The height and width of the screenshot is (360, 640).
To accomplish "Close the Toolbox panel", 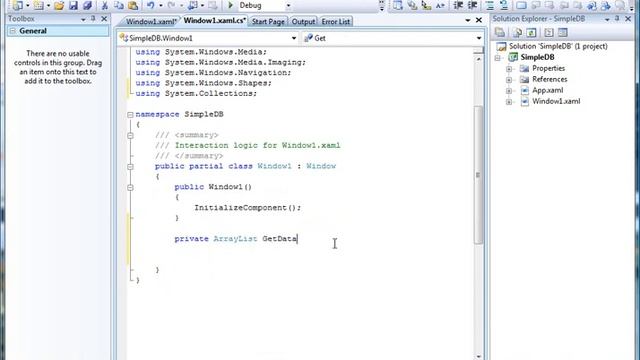I will 104,19.
